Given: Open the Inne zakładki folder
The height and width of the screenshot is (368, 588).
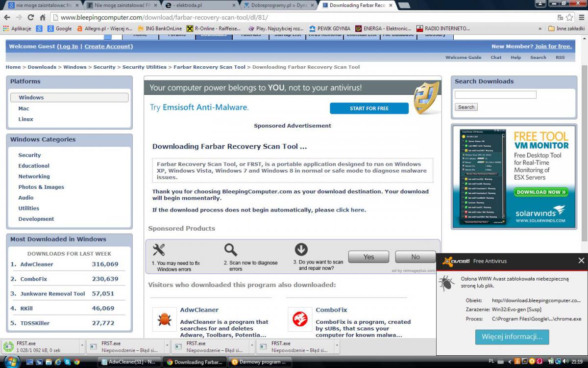Looking at the screenshot, I should click(566, 28).
